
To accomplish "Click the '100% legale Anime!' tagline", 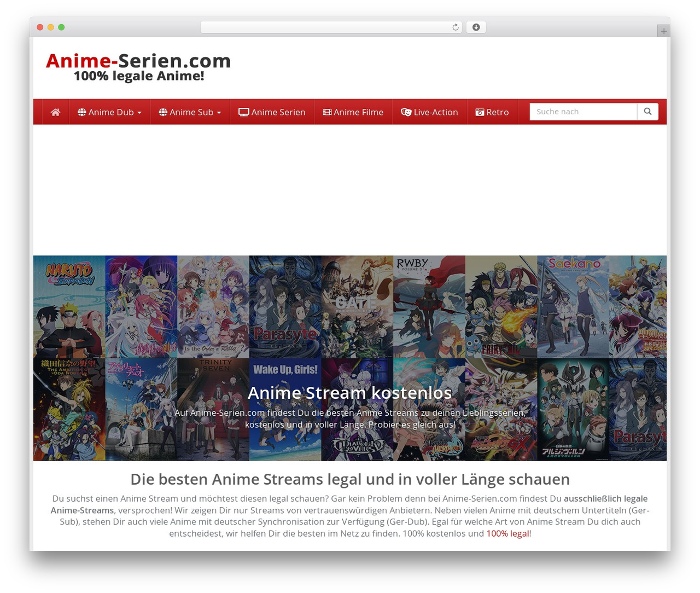I will 139,76.
